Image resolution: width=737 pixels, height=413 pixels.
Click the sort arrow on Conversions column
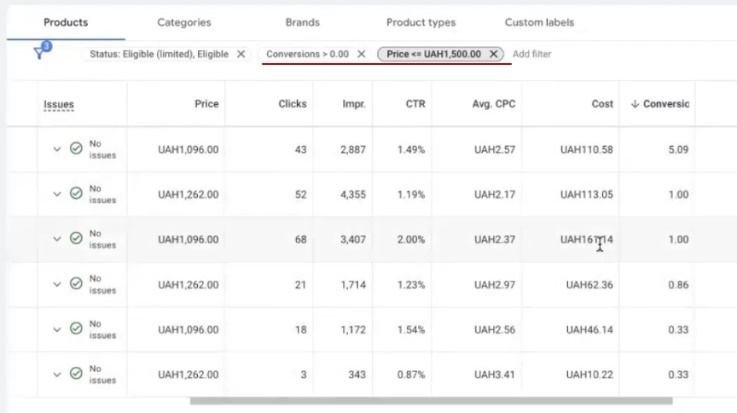[635, 104]
